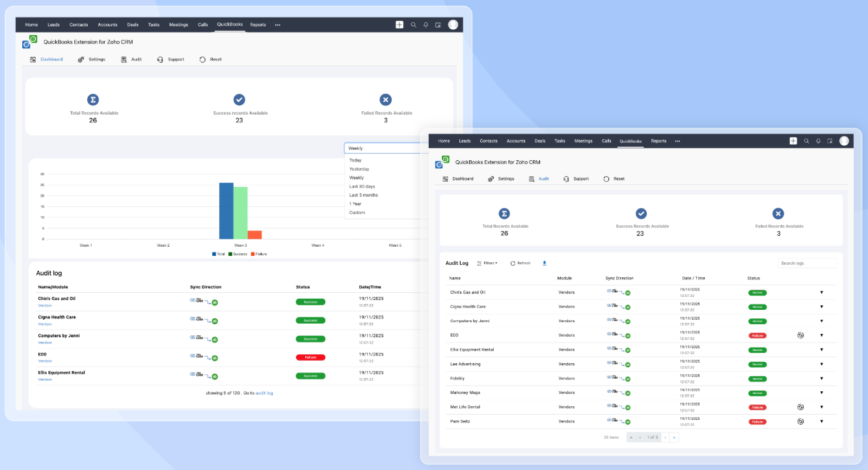Open the calendar icon in Audit window's top bar
The image size is (868, 470).
point(830,141)
